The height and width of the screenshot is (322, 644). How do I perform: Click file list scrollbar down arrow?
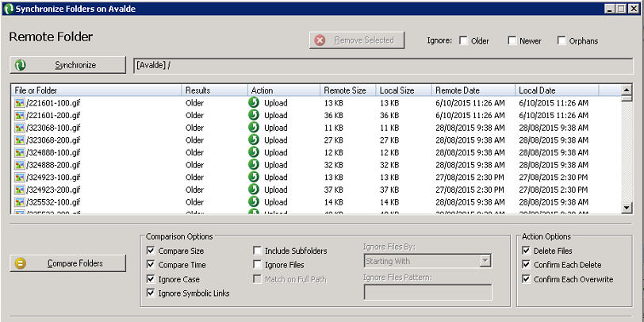coord(627,208)
